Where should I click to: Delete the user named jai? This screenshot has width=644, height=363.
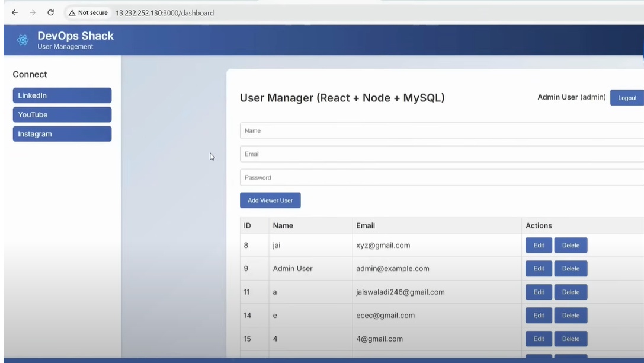point(571,245)
